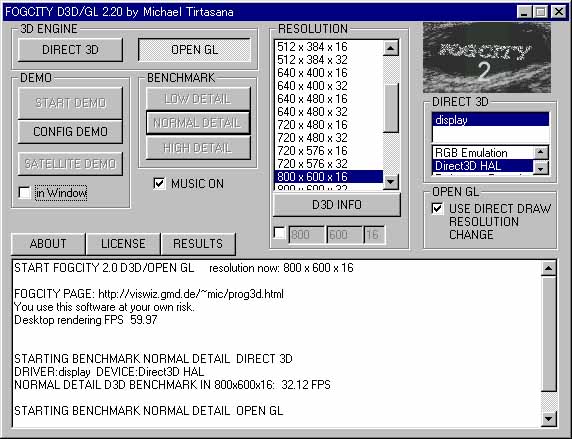
Task: Switch to the OPEN GL engine
Action: 194,50
